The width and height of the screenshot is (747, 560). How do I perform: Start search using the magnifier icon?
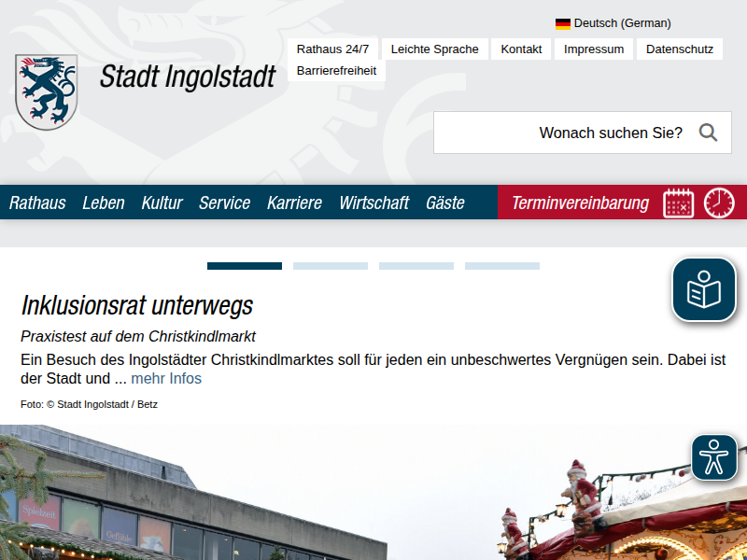(710, 133)
